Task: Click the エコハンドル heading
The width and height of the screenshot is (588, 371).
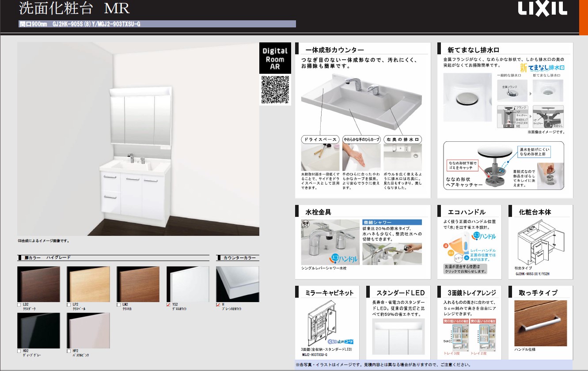Action: pyautogui.click(x=467, y=212)
